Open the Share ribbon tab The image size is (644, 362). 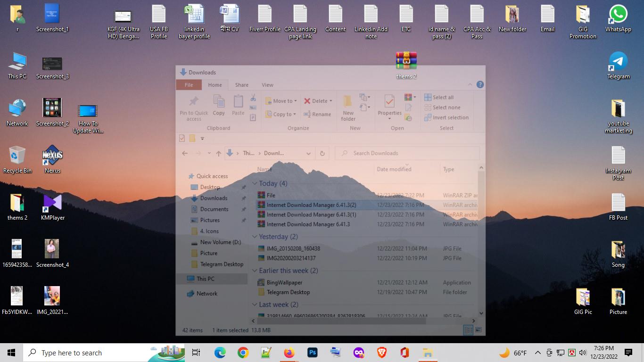(241, 85)
